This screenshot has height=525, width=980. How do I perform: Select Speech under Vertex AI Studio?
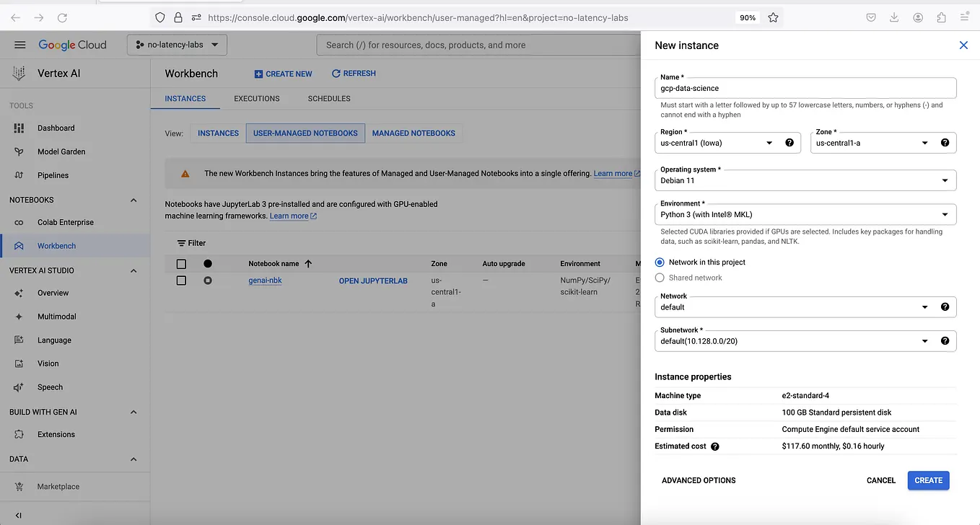point(50,387)
